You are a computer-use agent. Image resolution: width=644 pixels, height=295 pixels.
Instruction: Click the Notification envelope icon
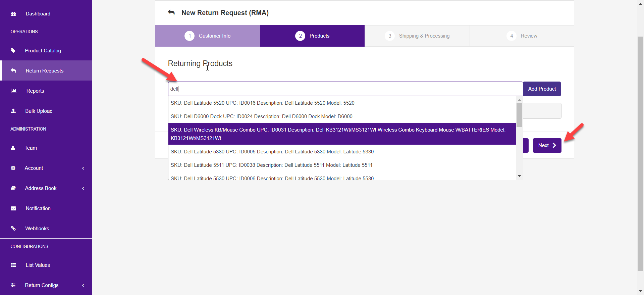pos(13,208)
